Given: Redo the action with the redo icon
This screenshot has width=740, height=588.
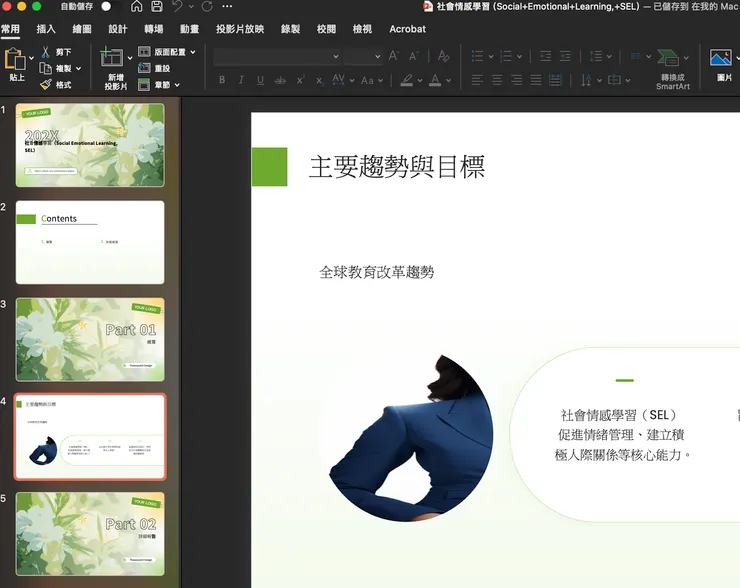Looking at the screenshot, I should (207, 6).
